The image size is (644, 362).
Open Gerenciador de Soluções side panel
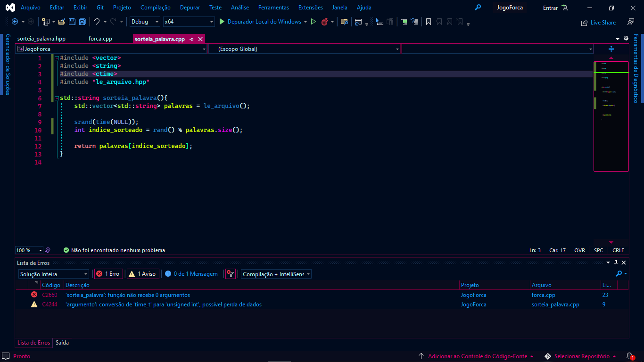[x=8, y=65]
